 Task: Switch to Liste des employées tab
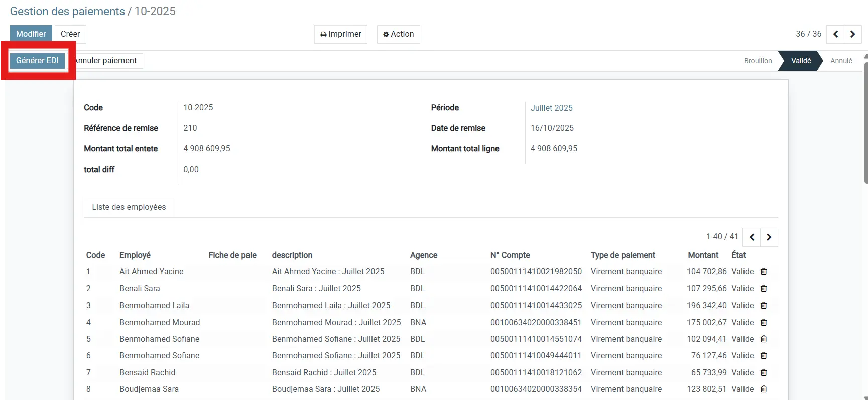129,207
